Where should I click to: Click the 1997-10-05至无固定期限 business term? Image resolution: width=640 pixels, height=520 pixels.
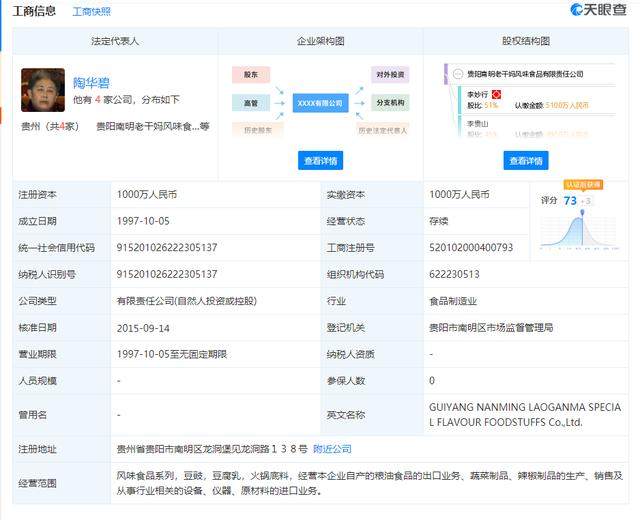pos(171,354)
